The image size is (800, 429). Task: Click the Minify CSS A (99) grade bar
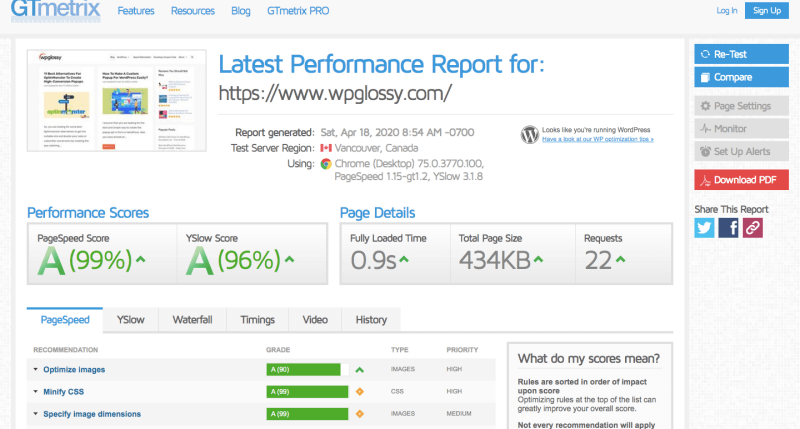tap(307, 392)
